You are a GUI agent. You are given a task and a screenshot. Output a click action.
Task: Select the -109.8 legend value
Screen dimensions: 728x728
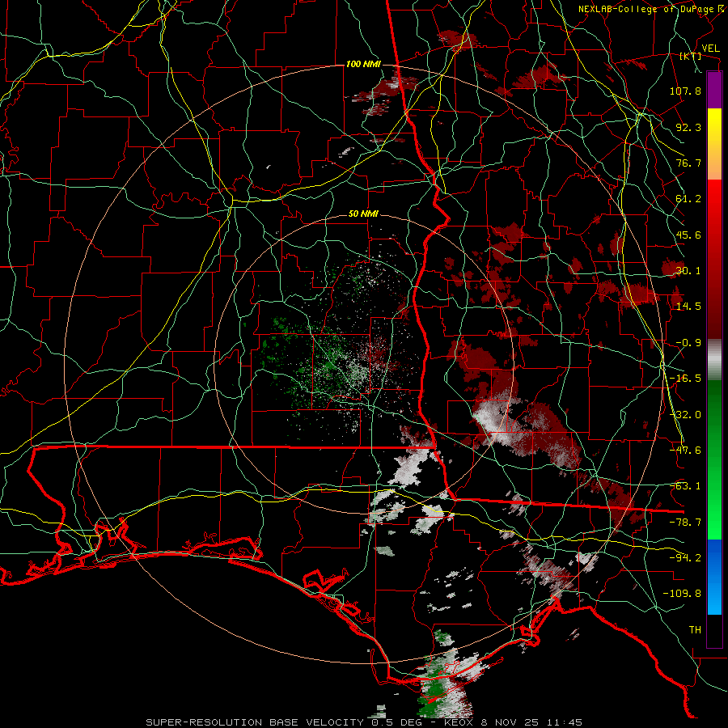tap(682, 594)
